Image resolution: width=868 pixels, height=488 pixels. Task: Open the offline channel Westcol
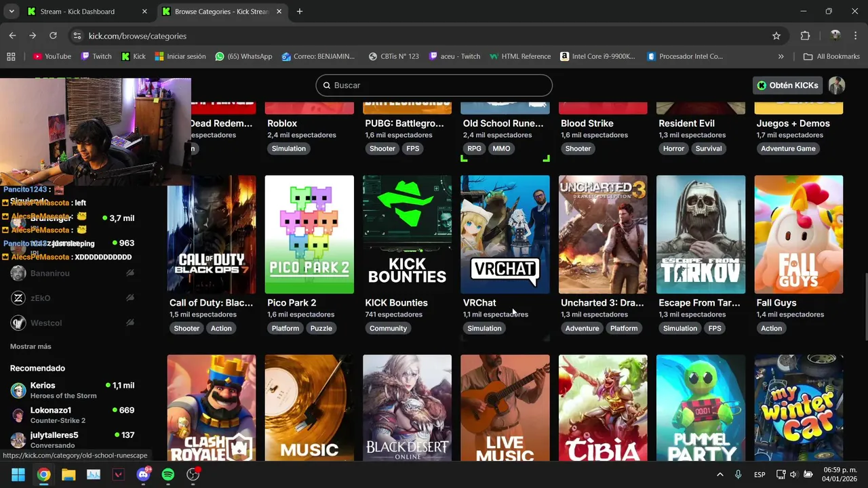73,323
